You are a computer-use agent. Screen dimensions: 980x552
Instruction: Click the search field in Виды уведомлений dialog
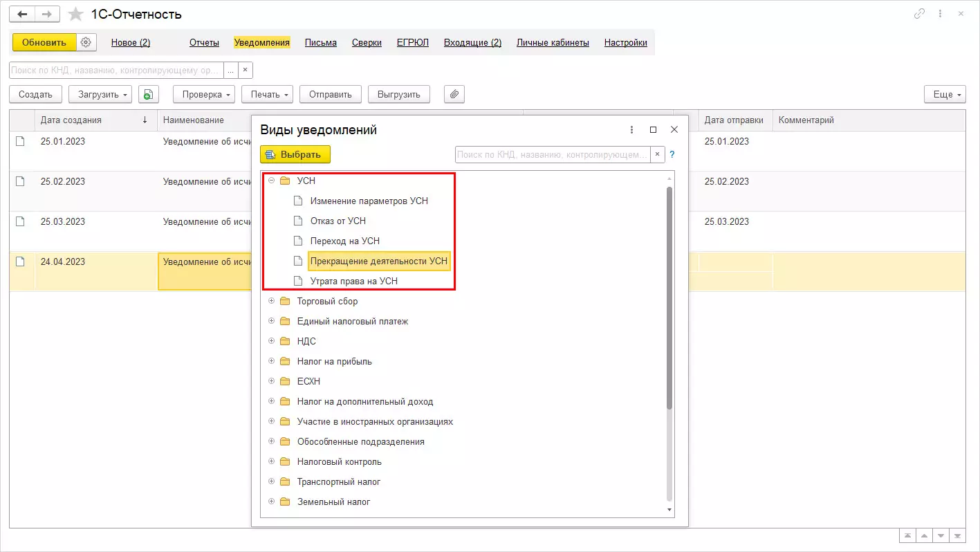click(x=553, y=154)
